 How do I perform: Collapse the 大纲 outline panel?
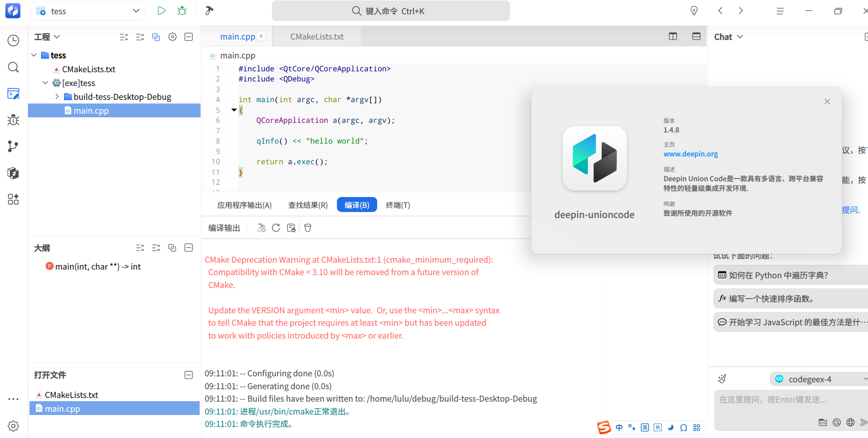[189, 248]
